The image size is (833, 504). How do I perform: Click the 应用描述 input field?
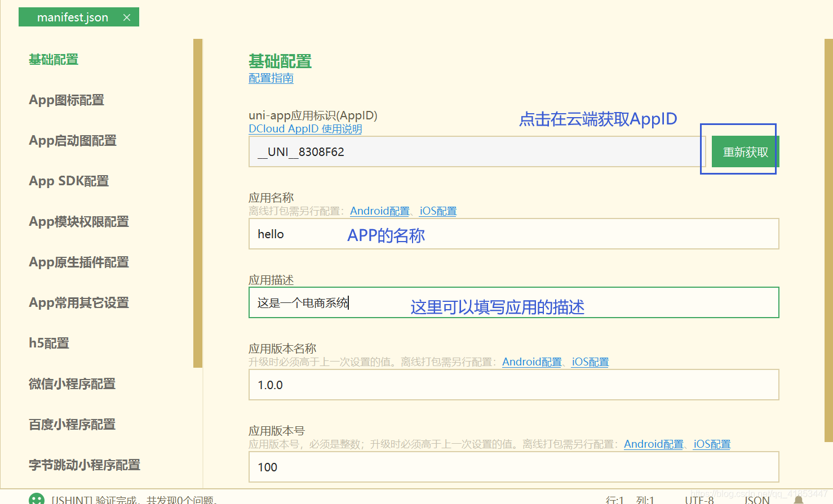tap(514, 302)
